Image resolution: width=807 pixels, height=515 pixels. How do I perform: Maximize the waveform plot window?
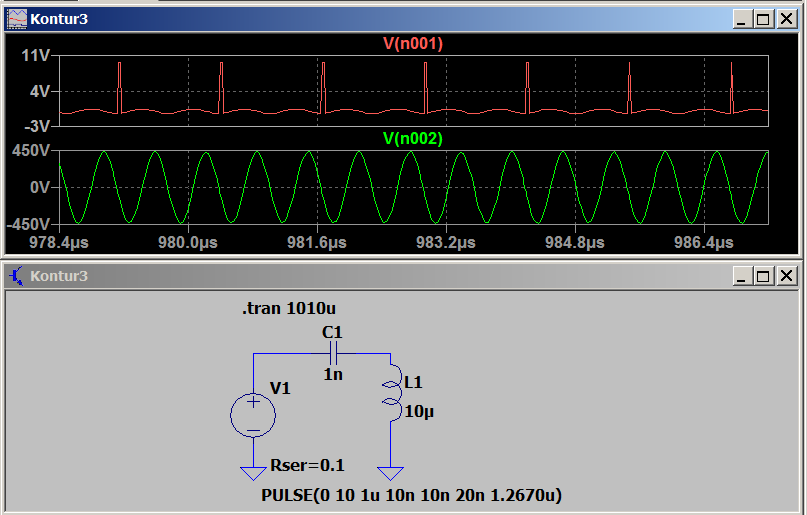coord(763,19)
